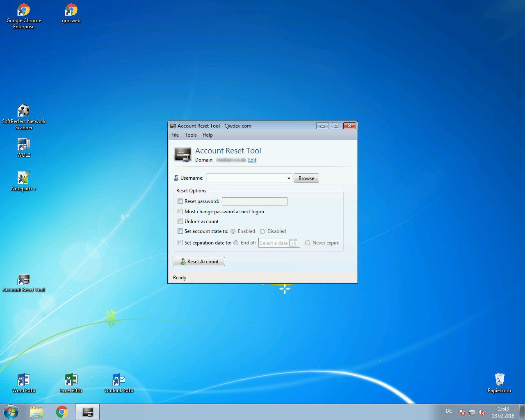Click the Browse button
The image size is (525, 420).
tap(306, 178)
